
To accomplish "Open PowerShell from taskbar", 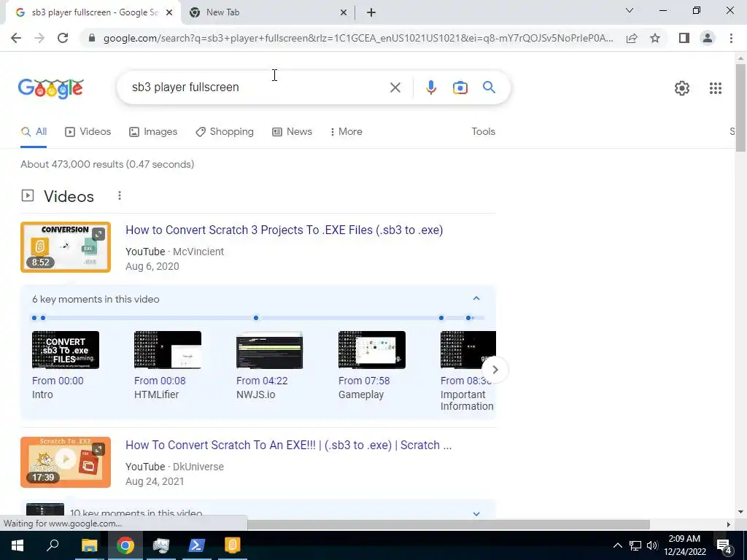I will pos(197,545).
